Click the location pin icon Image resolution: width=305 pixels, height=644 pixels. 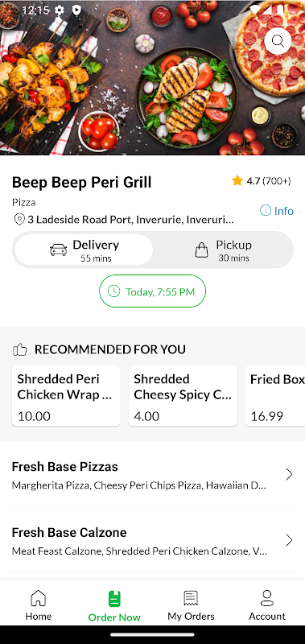click(19, 220)
